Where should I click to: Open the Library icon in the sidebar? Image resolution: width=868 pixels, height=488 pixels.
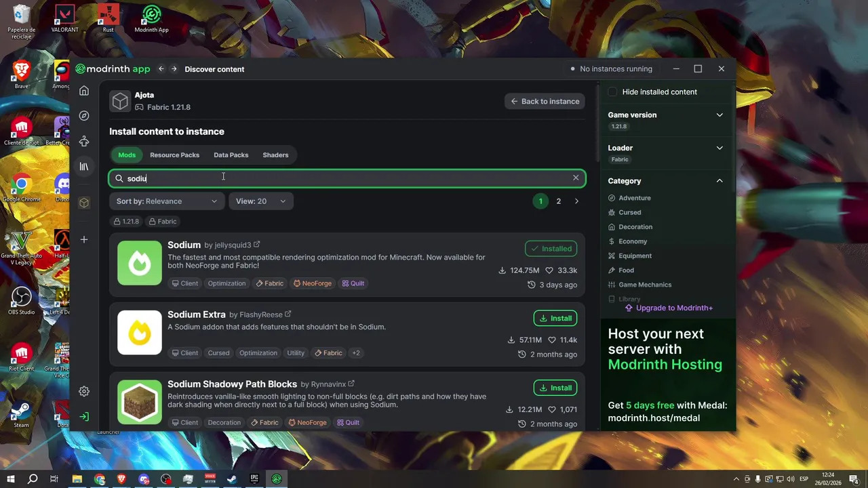[84, 166]
